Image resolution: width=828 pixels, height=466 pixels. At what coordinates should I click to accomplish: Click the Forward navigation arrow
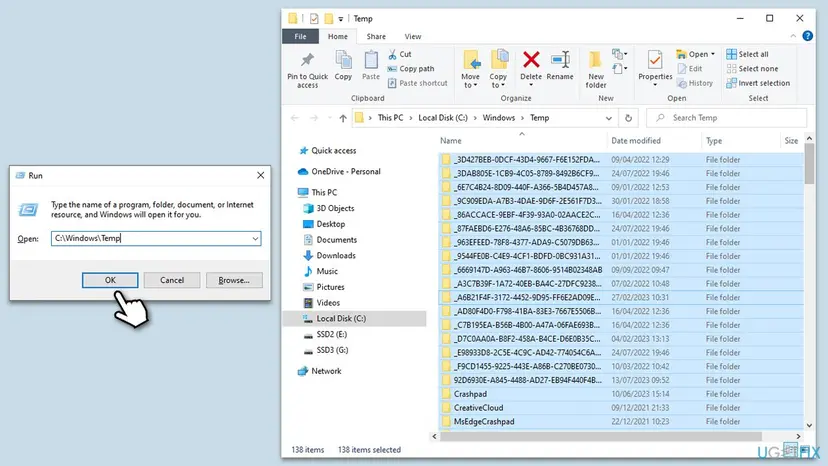(x=314, y=118)
